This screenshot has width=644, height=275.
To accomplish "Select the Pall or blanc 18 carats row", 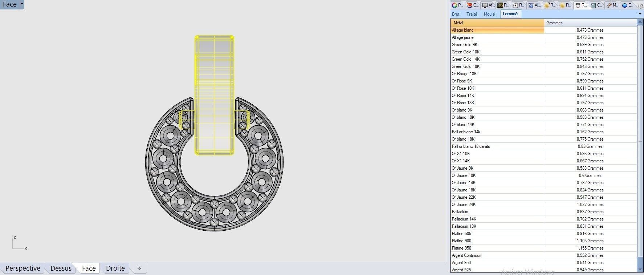I will pyautogui.click(x=543, y=146).
